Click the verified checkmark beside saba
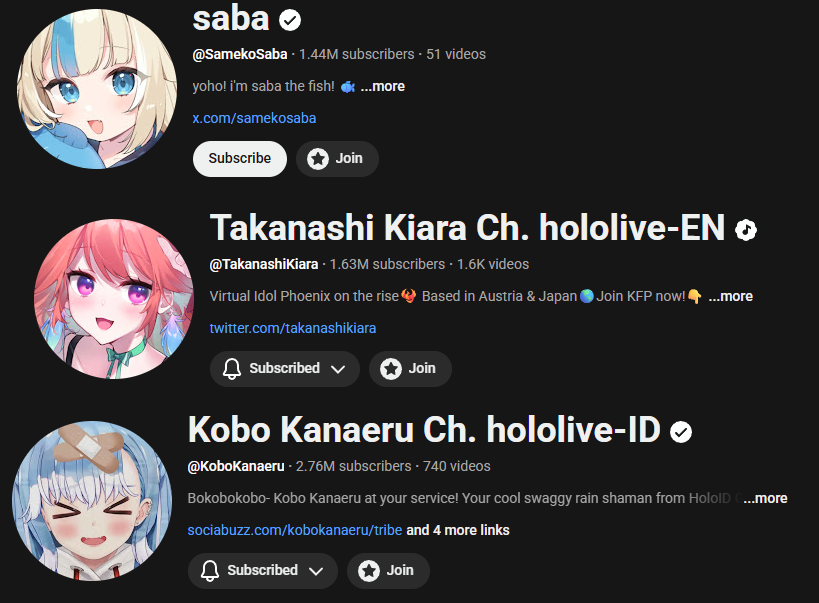819x603 pixels. 290,20
